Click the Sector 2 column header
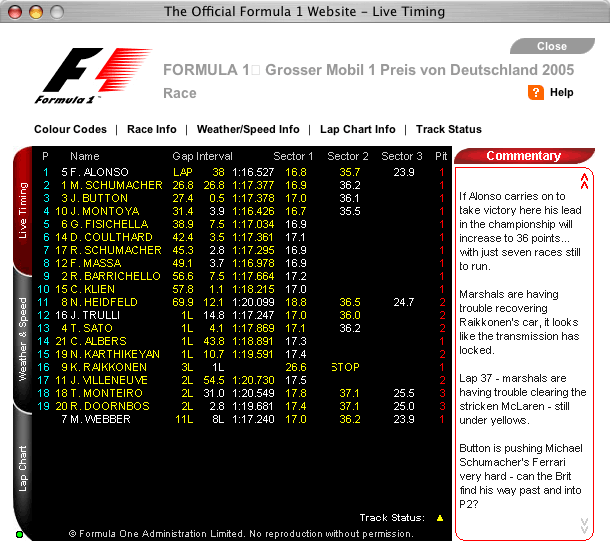 pos(348,156)
